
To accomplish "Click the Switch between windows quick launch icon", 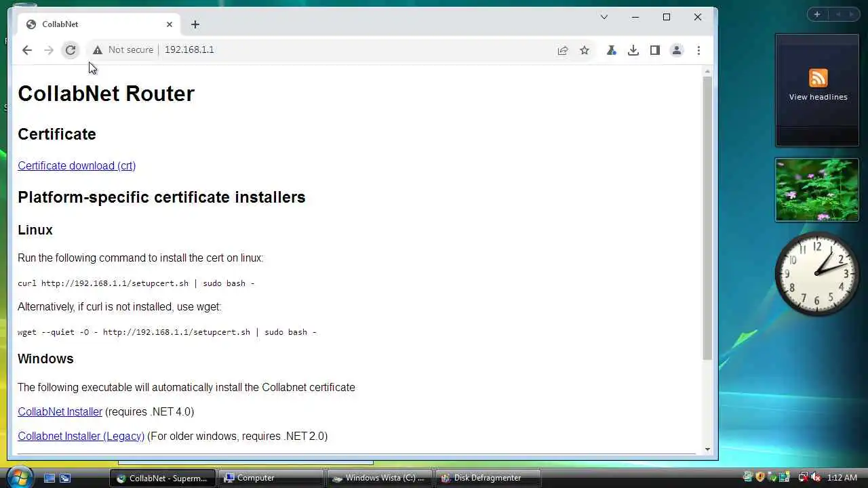I will (65, 478).
